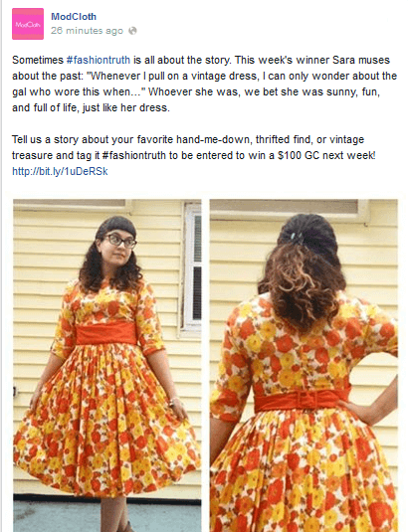Open the back-view dress photo
The width and height of the screenshot is (408, 532).
tap(304, 365)
